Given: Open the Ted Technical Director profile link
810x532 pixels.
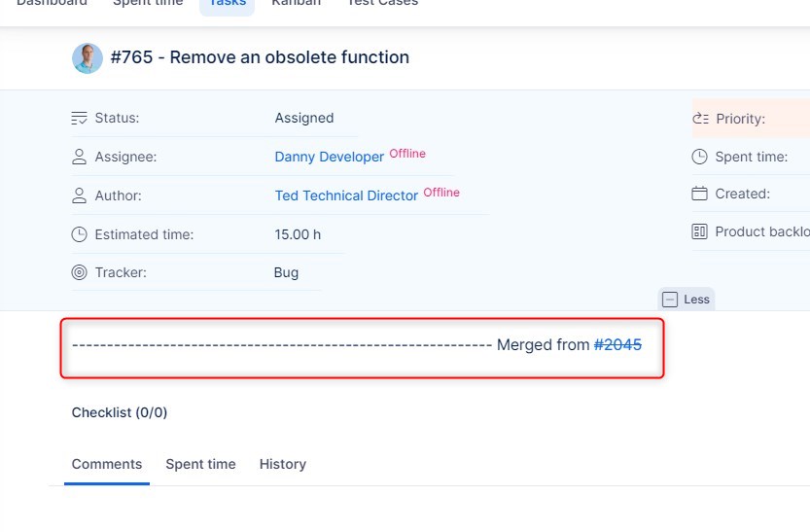Looking at the screenshot, I should click(x=346, y=195).
